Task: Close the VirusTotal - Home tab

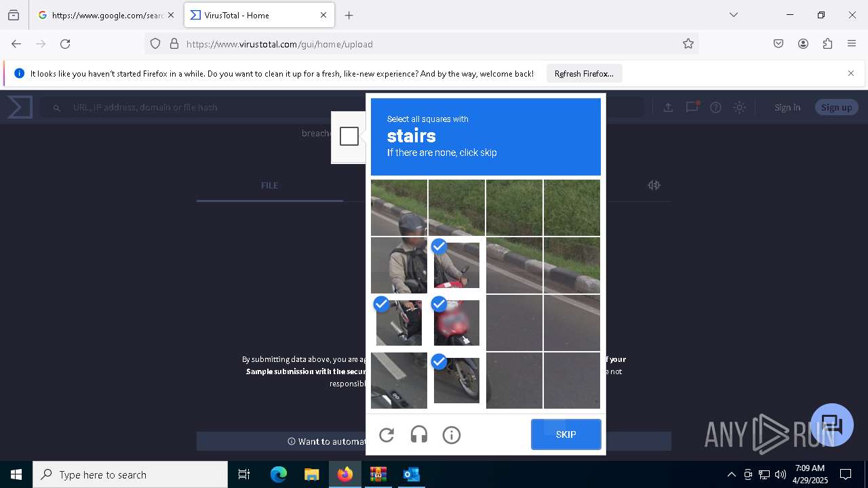Action: click(x=323, y=15)
